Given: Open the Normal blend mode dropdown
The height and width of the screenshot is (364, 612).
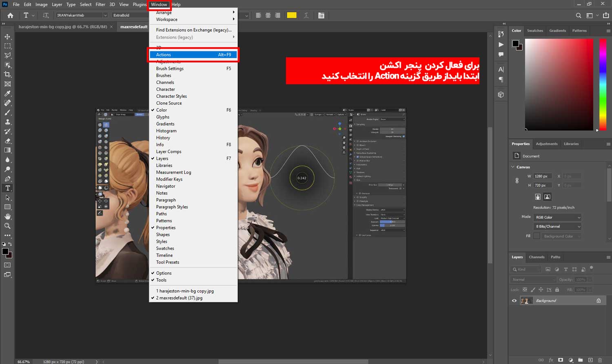Looking at the screenshot, I should click(534, 280).
